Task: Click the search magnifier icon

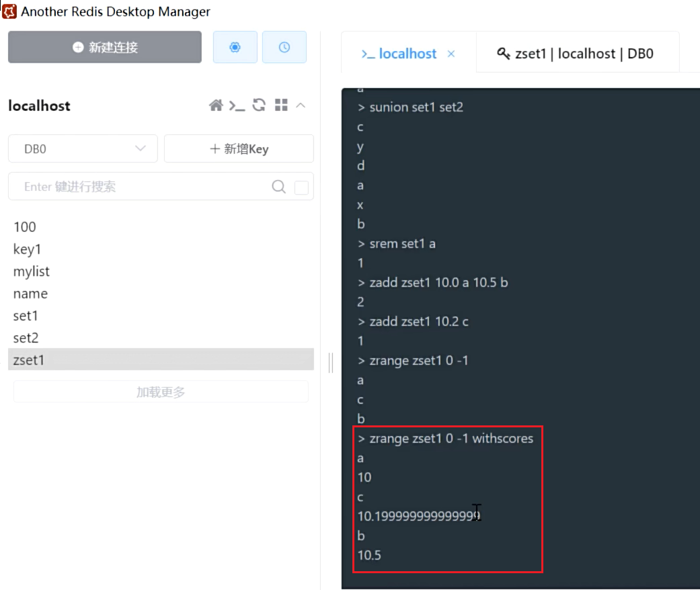Action: pos(279,187)
